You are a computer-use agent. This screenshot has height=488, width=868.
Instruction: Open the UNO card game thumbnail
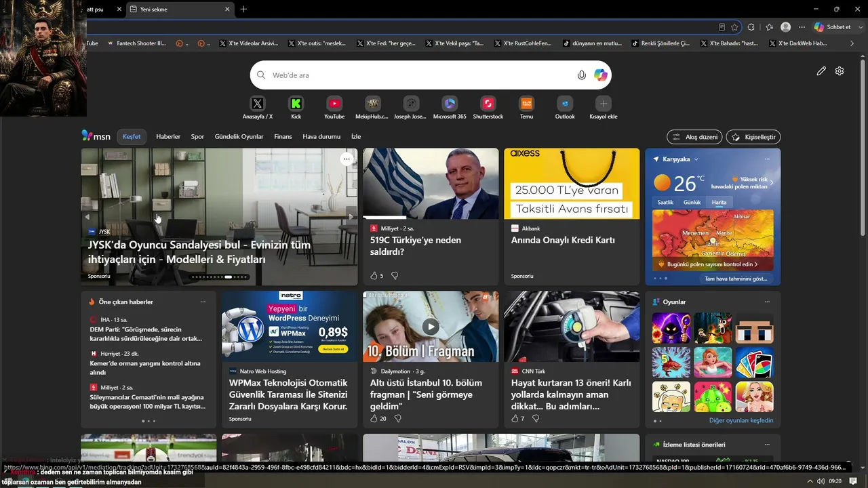[x=754, y=362]
